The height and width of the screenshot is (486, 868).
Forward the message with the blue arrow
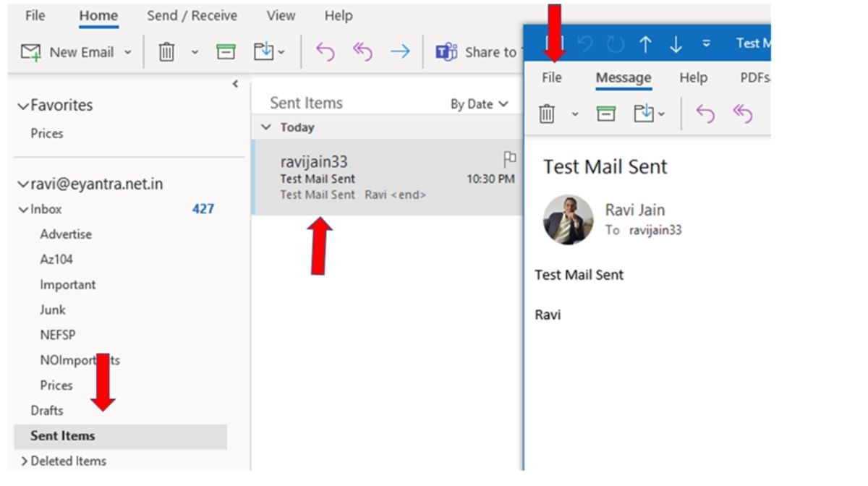399,51
